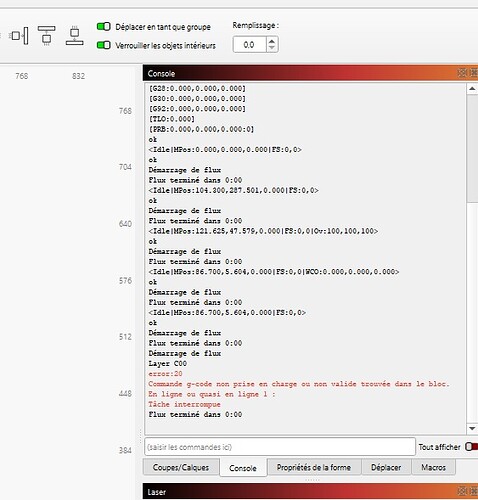Undock the Laser panel with float icon
478x500 pixels.
pos(462,491)
